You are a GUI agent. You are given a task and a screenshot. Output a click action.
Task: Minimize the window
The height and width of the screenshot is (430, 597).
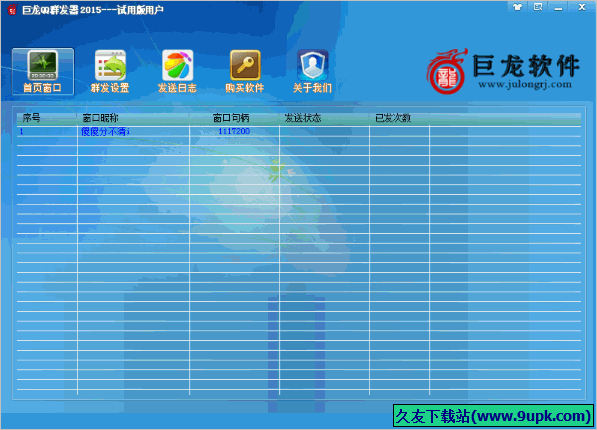point(559,8)
